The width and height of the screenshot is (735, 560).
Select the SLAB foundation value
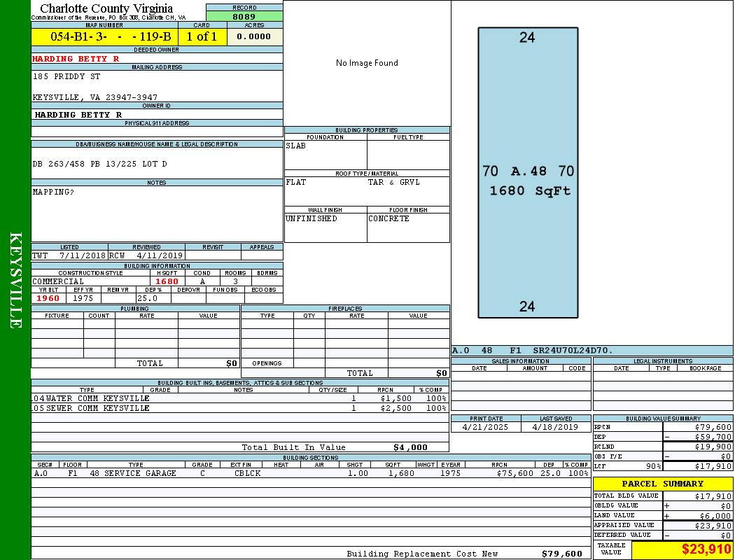pyautogui.click(x=296, y=146)
